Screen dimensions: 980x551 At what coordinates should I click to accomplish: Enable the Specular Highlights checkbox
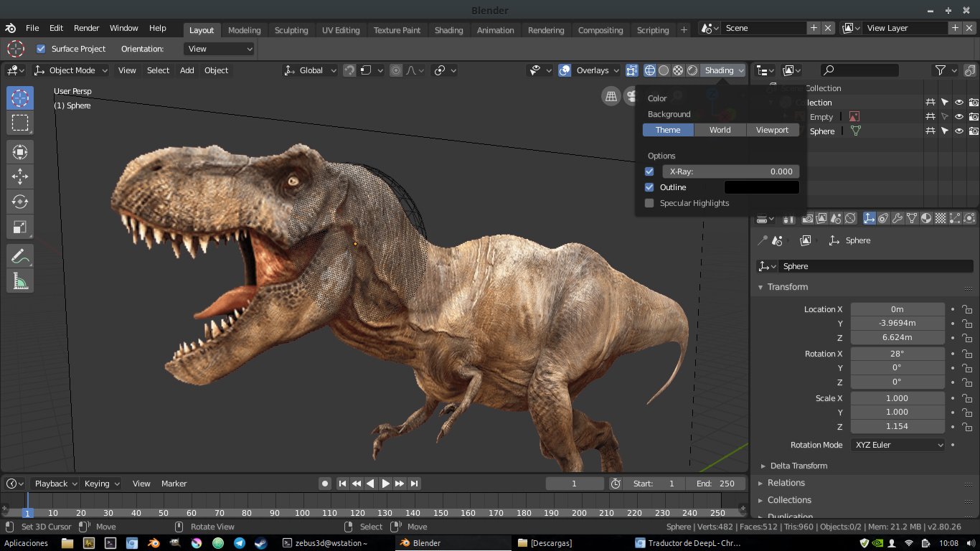[x=649, y=203]
